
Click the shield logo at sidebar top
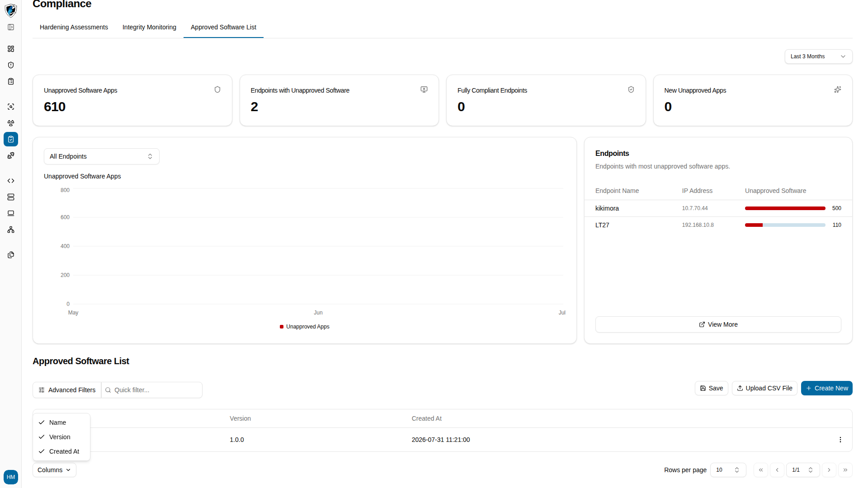pos(11,10)
